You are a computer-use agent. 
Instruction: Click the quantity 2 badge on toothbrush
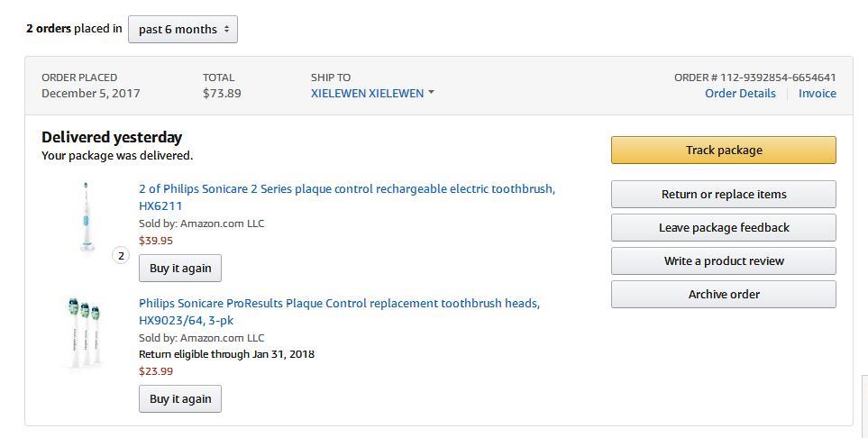tap(121, 255)
